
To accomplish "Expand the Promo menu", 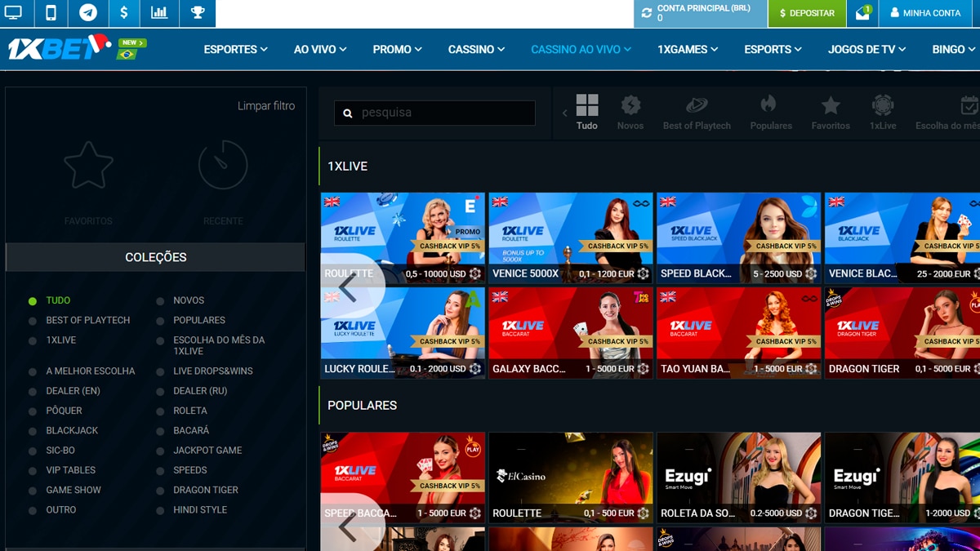I will coord(398,49).
